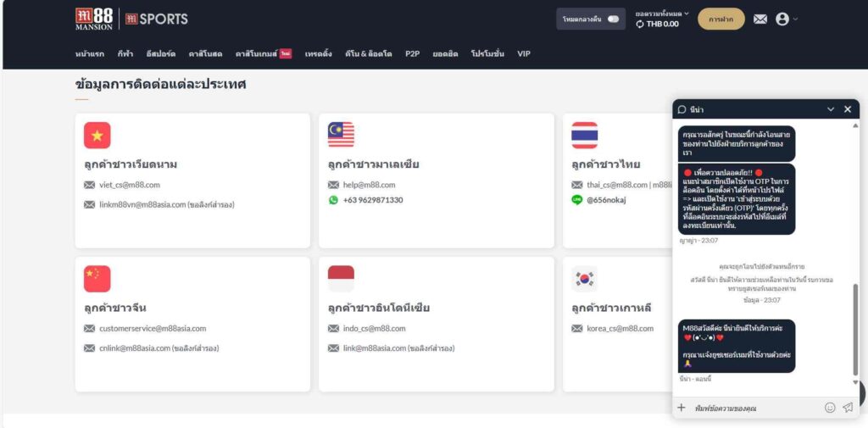The image size is (868, 428).
Task: Open the inbox envelope icon
Action: coord(760,19)
